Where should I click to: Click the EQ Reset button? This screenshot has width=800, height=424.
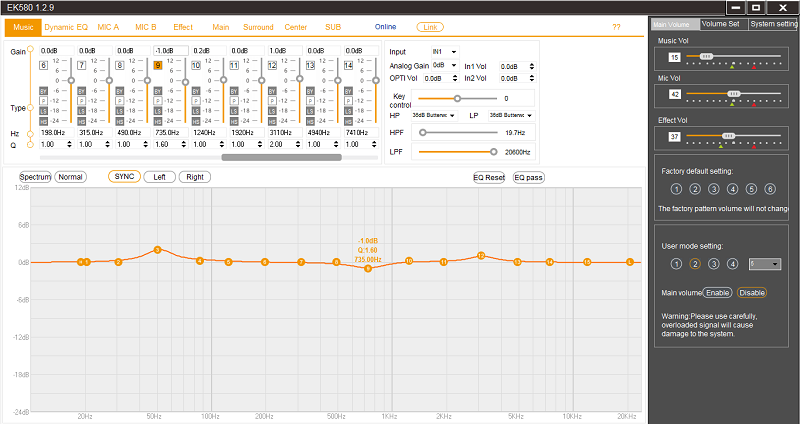click(x=489, y=178)
